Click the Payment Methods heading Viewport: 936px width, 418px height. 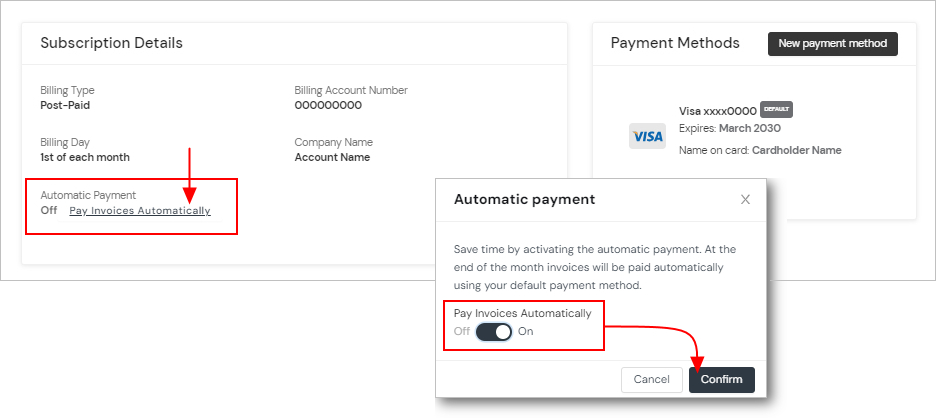tap(675, 43)
